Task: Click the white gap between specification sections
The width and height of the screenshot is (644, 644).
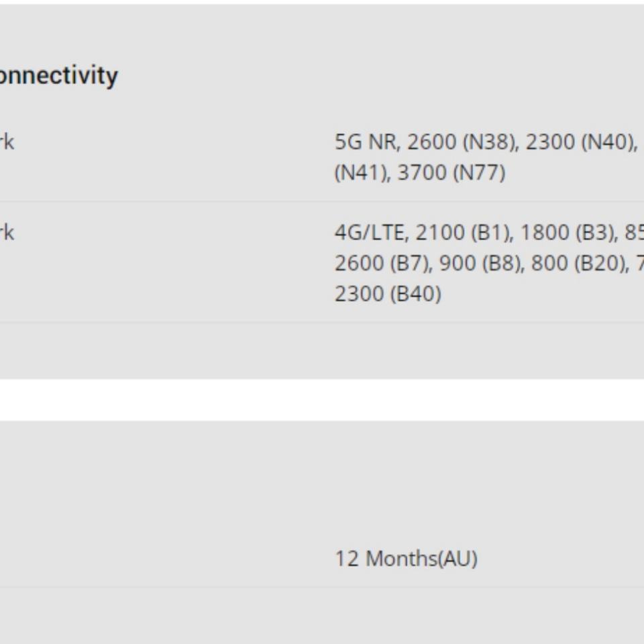Action: 322,400
